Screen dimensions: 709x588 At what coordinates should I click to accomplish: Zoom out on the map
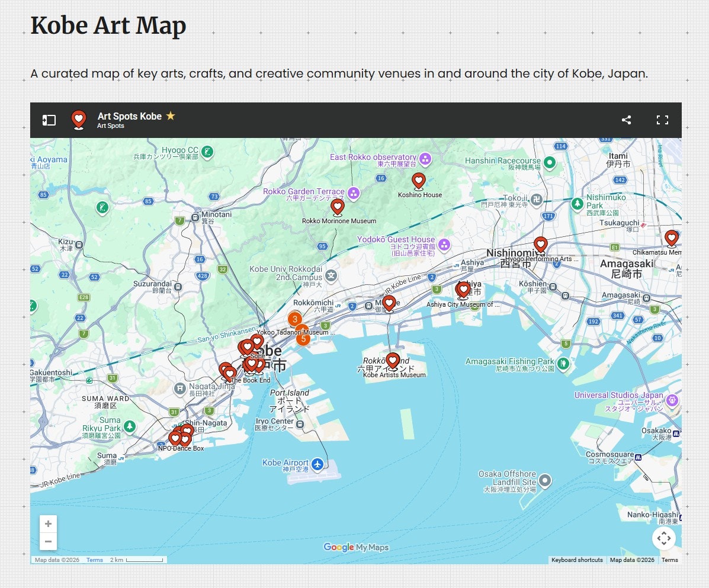coord(49,541)
